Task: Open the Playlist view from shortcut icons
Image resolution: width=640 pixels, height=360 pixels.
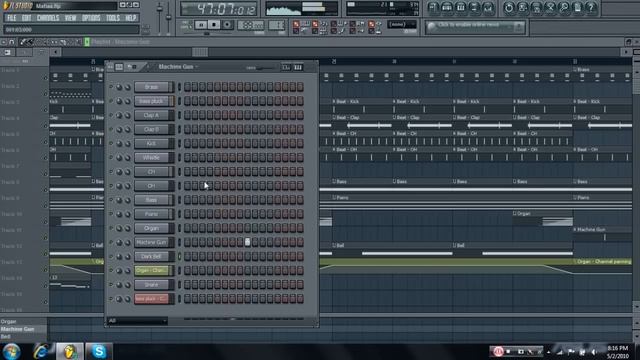Action: pyautogui.click(x=433, y=8)
